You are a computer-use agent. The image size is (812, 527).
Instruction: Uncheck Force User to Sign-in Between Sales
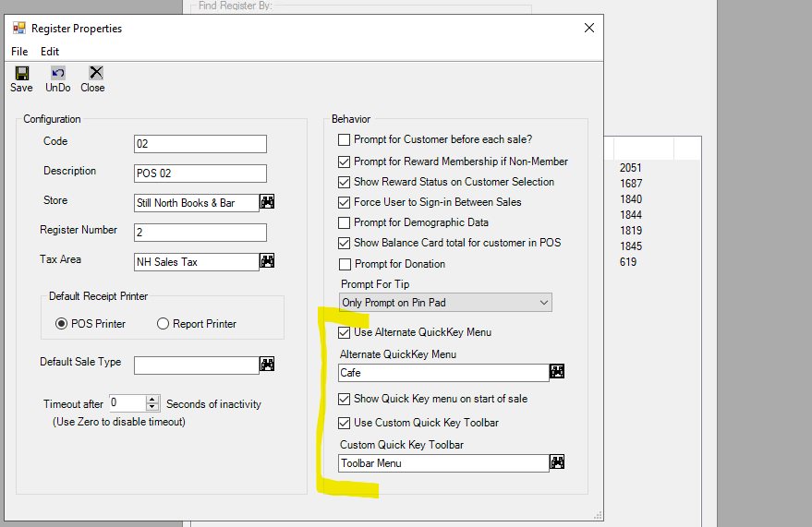344,202
